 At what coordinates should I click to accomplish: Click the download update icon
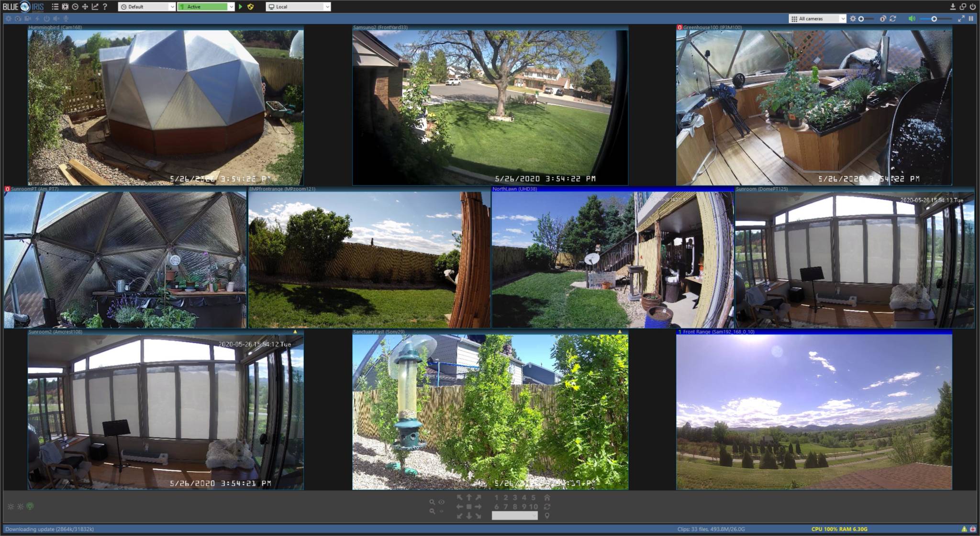click(x=952, y=7)
